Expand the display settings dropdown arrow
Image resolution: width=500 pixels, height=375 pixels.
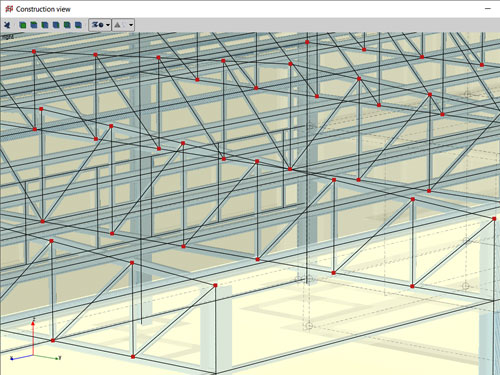108,25
